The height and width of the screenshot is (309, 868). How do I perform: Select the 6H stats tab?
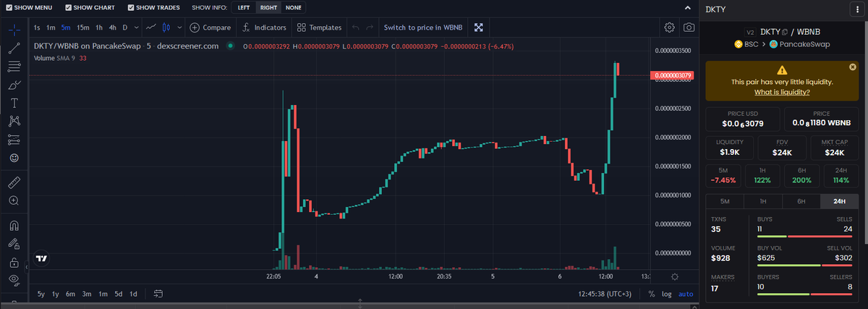(x=801, y=201)
